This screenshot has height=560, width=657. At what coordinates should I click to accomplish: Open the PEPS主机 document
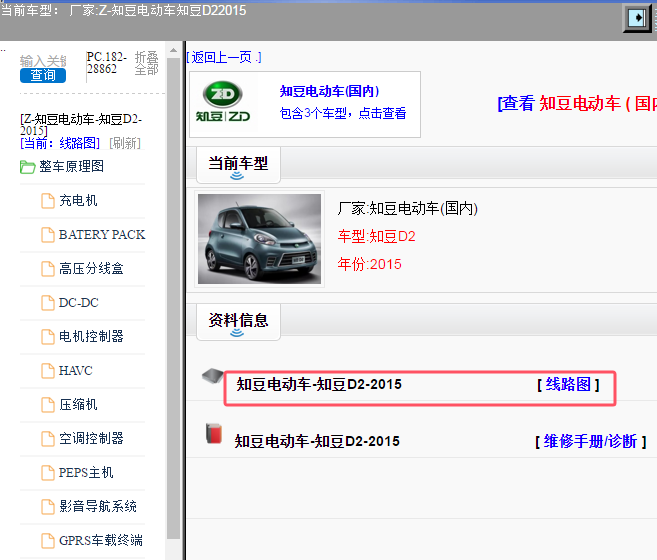click(x=86, y=472)
